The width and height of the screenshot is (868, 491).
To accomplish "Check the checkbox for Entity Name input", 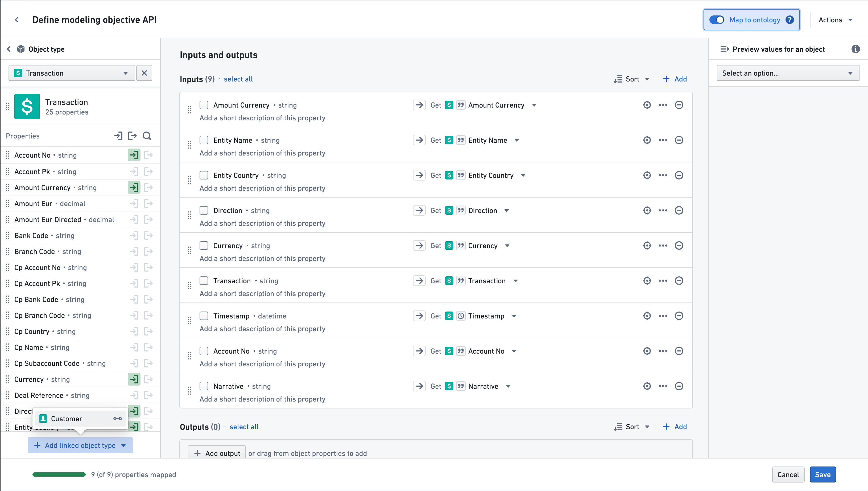I will pyautogui.click(x=204, y=140).
